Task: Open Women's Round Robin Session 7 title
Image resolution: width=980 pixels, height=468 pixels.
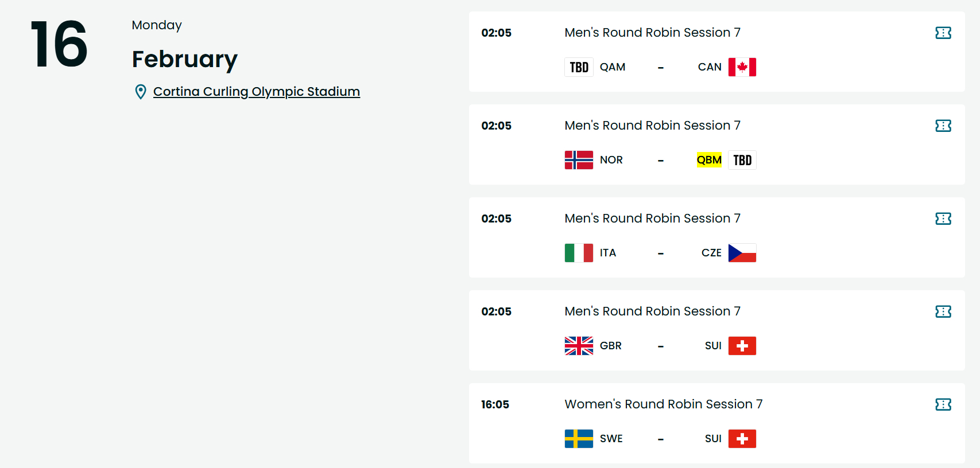Action: coord(664,404)
